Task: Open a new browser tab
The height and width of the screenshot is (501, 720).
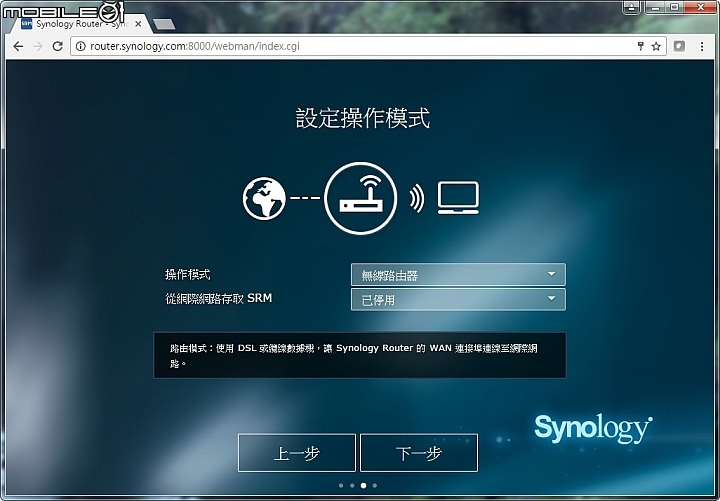Action: pos(163,24)
